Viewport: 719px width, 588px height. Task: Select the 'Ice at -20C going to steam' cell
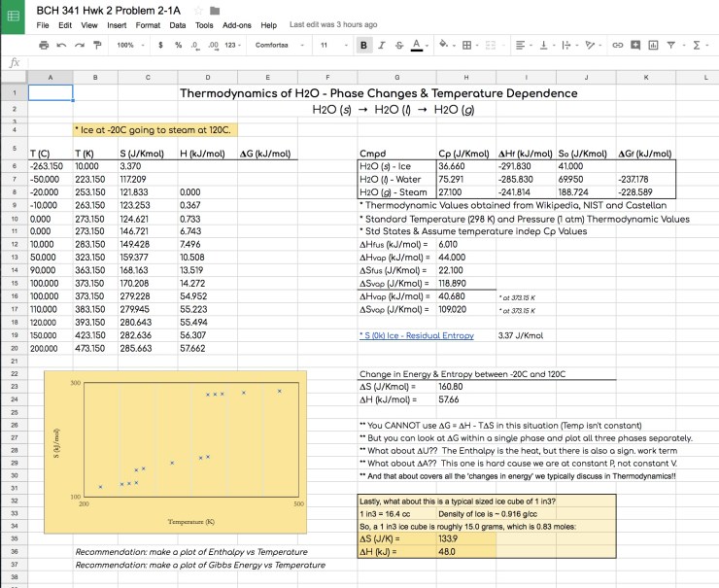tap(155, 130)
